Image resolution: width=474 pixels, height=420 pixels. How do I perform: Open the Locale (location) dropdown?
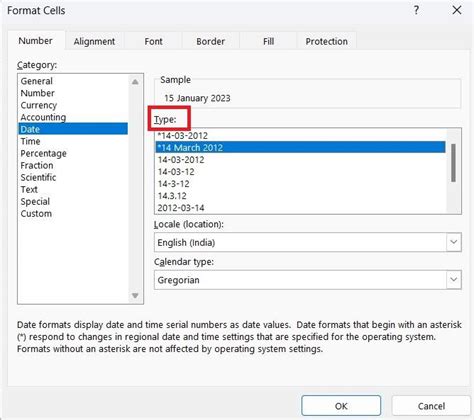454,242
